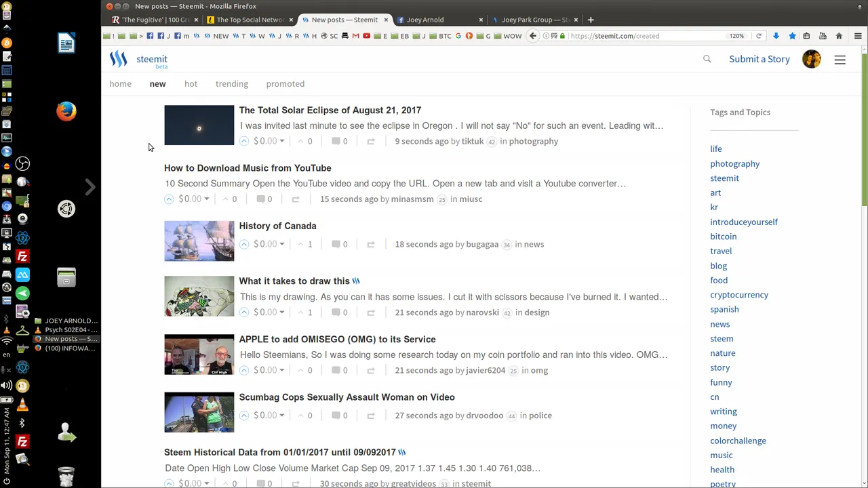The height and width of the screenshot is (488, 868).
Task: Click comments icon on History of Canada post
Action: coord(336,244)
